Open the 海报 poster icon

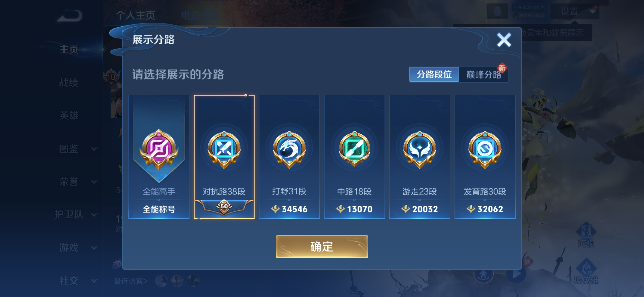[586, 235]
